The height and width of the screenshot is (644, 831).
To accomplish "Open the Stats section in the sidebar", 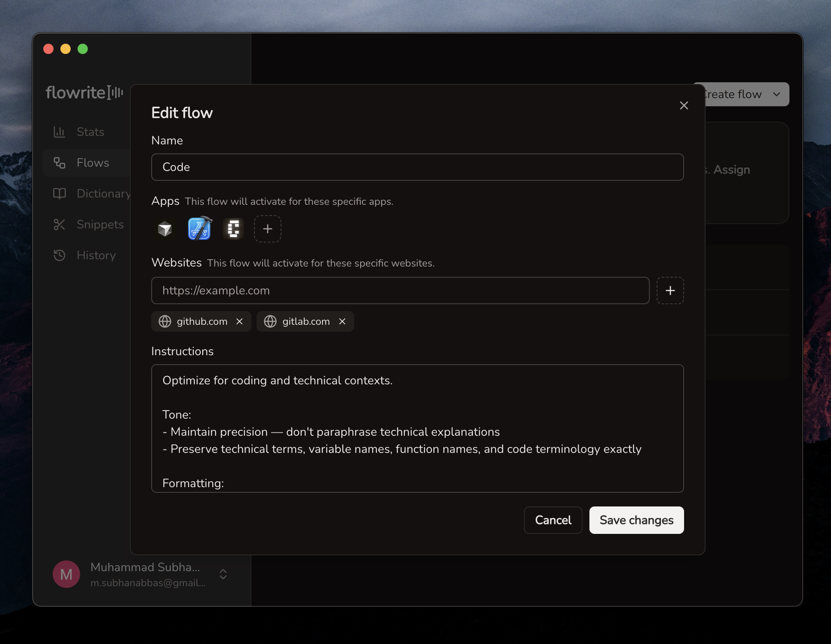I will 90,132.
